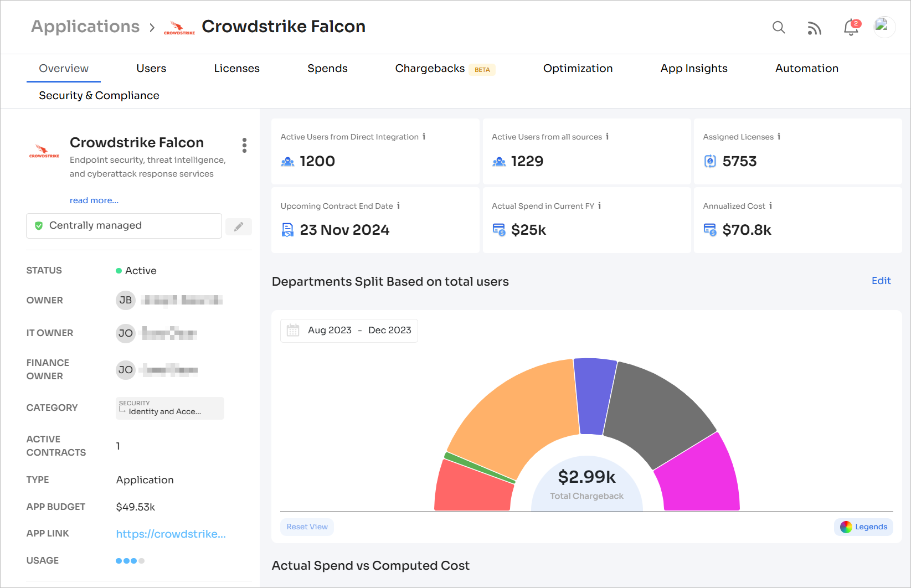The height and width of the screenshot is (588, 911).
Task: Switch to the Automation tab
Action: (x=807, y=69)
